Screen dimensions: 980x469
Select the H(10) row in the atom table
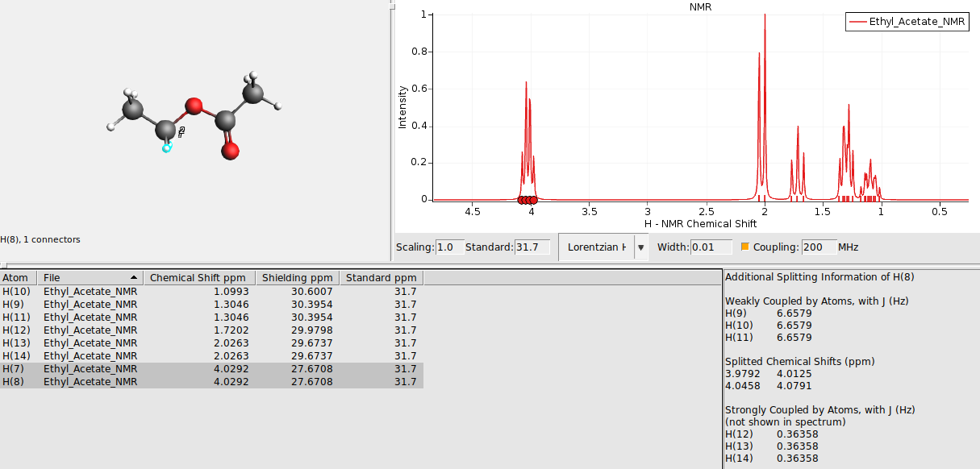pyautogui.click(x=81, y=291)
